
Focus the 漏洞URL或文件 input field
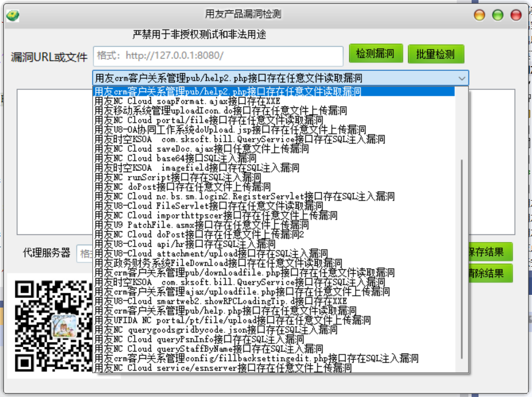click(x=218, y=56)
